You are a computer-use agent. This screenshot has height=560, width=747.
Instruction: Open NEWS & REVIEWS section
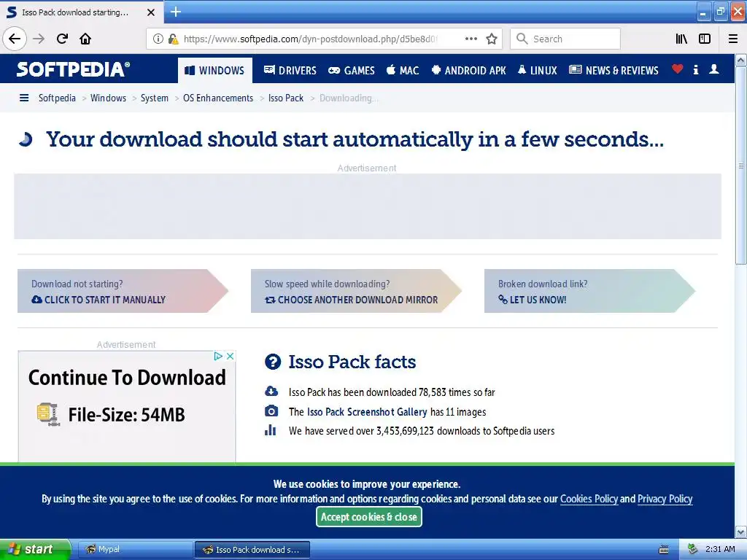[614, 71]
